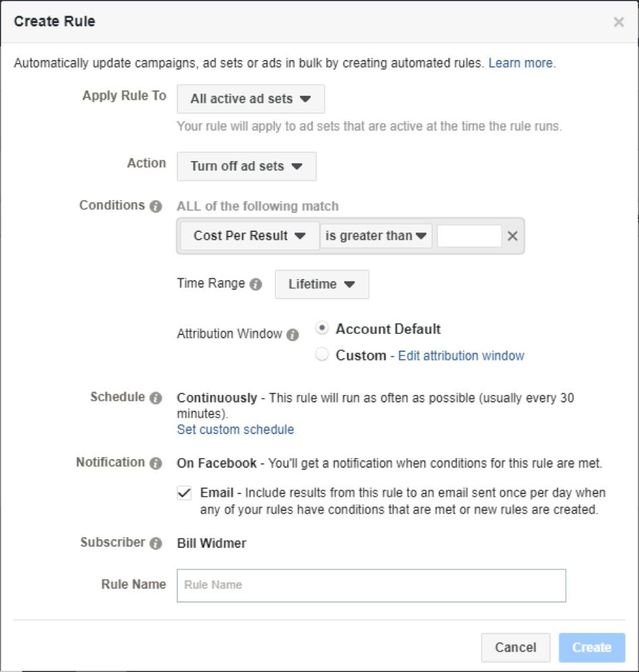Click the Time Range info icon
The height and width of the screenshot is (672, 639).
click(255, 284)
